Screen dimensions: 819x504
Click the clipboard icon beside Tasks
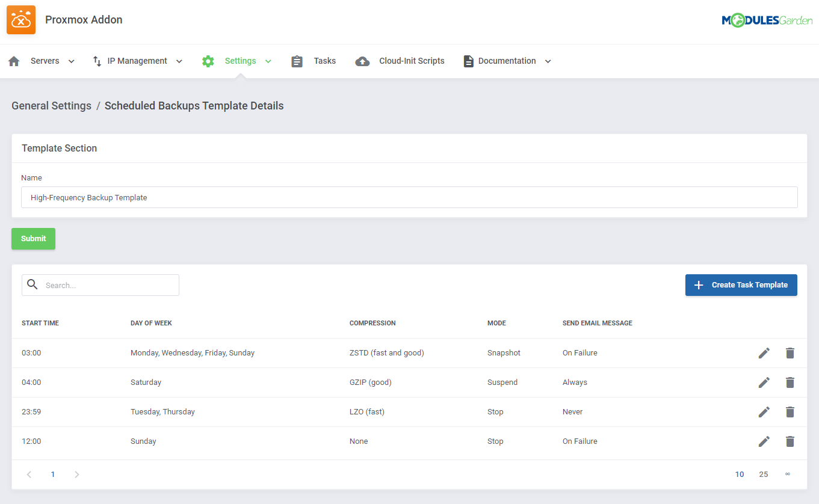point(297,61)
